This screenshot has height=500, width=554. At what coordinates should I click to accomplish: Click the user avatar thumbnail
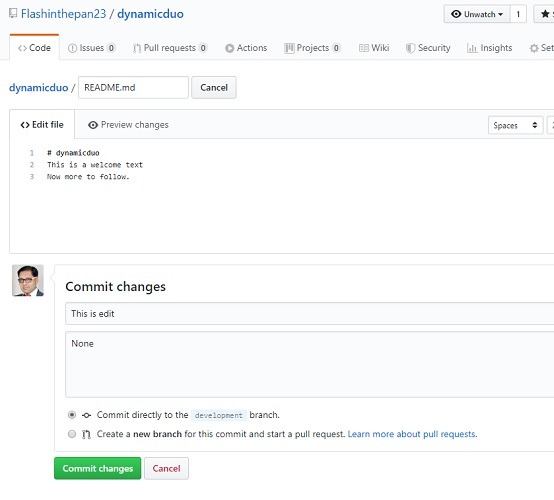coord(28,280)
